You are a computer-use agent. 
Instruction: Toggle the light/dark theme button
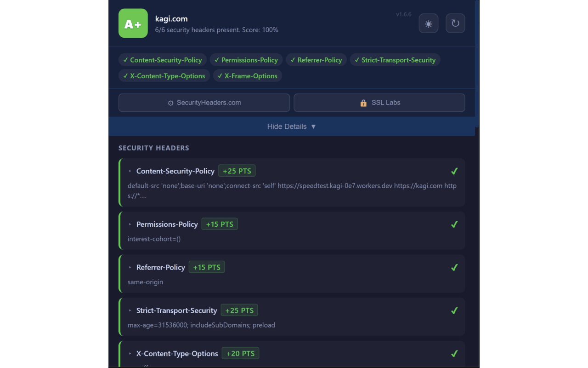(x=429, y=23)
